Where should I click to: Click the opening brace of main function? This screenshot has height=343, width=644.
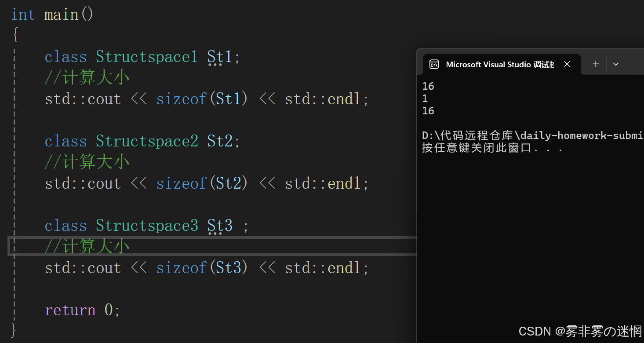[15, 36]
